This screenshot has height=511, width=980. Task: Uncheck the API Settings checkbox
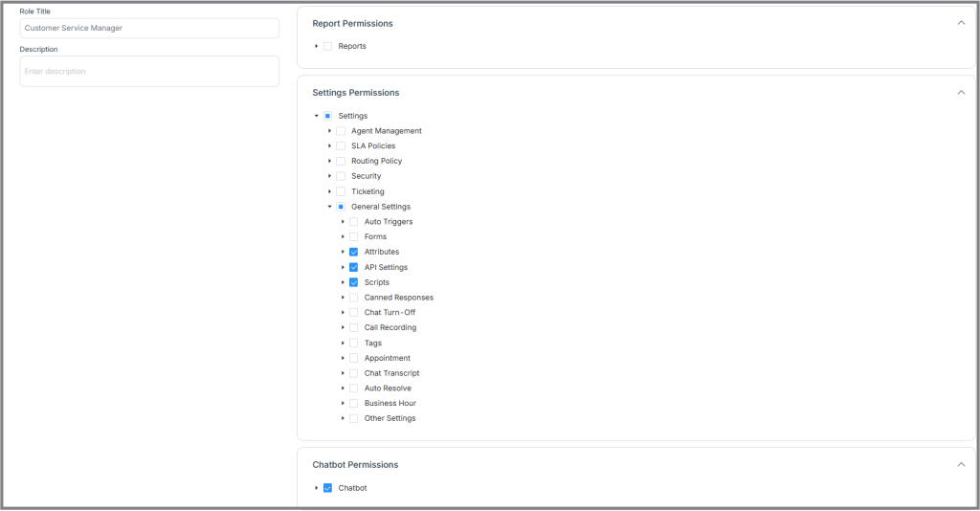pyautogui.click(x=354, y=267)
